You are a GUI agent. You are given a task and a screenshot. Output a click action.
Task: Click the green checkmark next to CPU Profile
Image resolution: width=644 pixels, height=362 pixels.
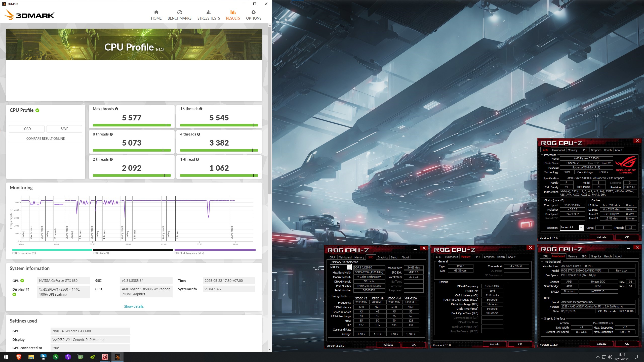37,110
